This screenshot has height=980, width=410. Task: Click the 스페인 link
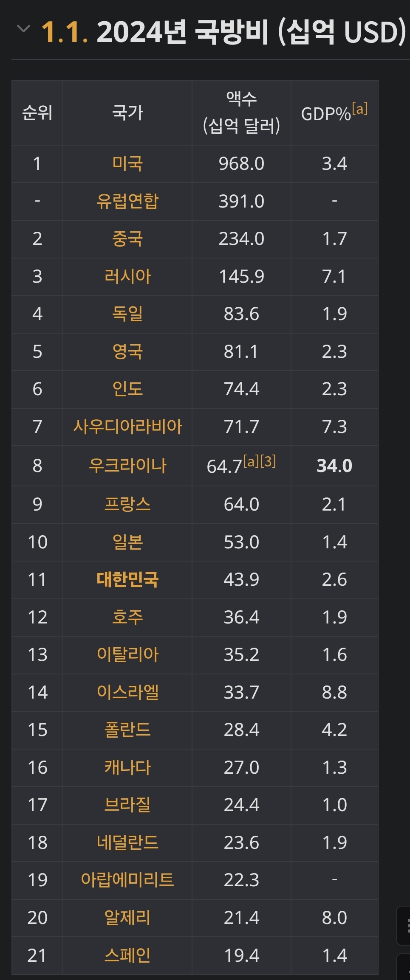pyautogui.click(x=127, y=955)
